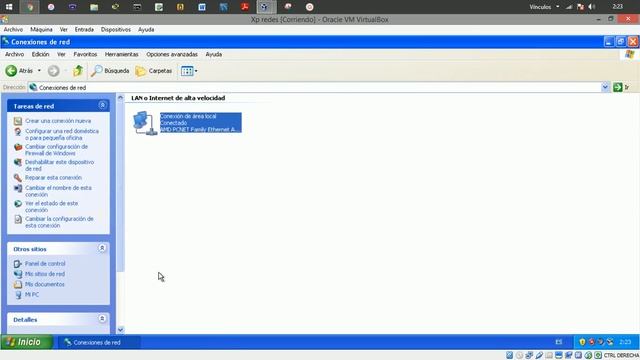
Task: Open Chrome from the host taskbar
Action: (x=30, y=7)
